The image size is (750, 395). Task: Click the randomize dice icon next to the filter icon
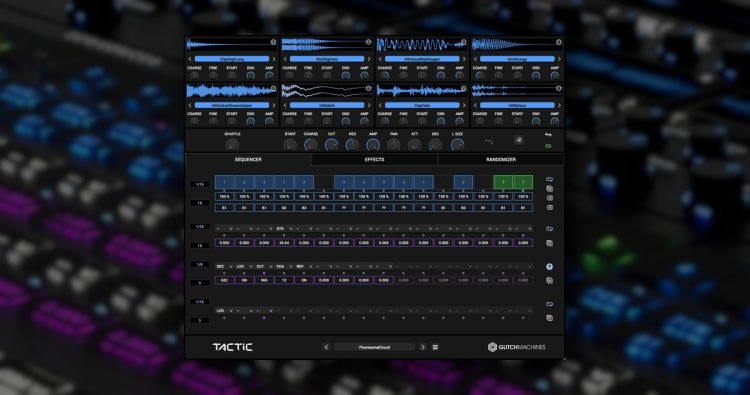tap(518, 141)
